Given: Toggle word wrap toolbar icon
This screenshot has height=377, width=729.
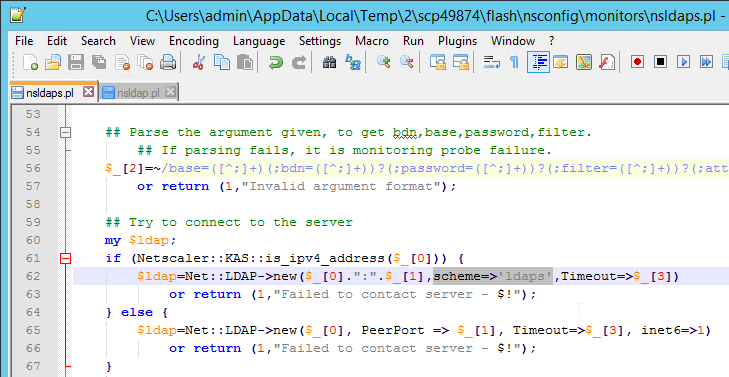Looking at the screenshot, I should pyautogui.click(x=491, y=62).
